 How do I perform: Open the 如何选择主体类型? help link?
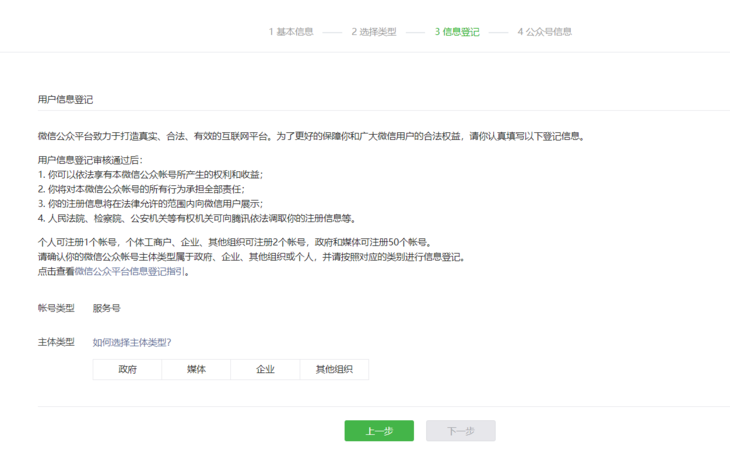click(132, 343)
